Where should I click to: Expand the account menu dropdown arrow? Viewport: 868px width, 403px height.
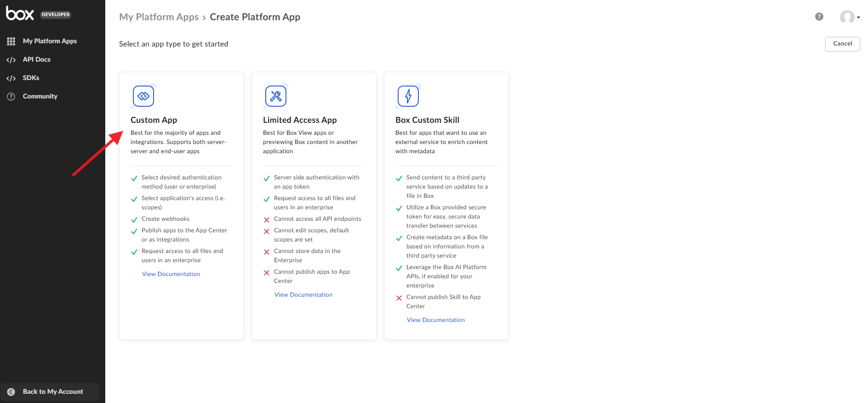[x=858, y=17]
